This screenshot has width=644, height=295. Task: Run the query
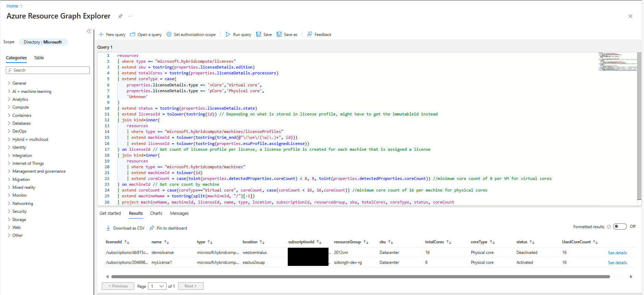click(x=238, y=35)
